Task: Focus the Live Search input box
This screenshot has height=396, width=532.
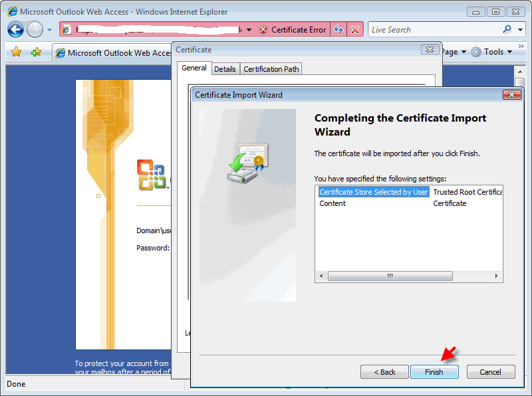Action: pos(434,30)
